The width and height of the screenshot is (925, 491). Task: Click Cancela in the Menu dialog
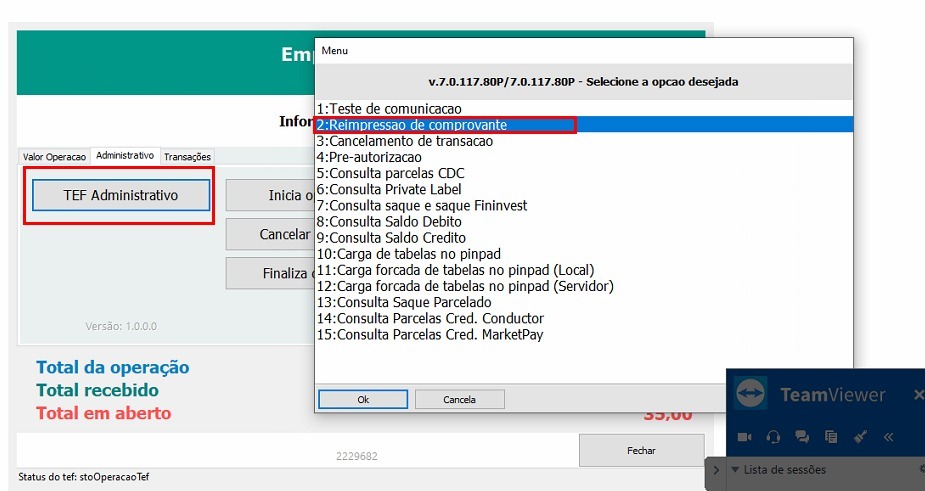tap(460, 400)
